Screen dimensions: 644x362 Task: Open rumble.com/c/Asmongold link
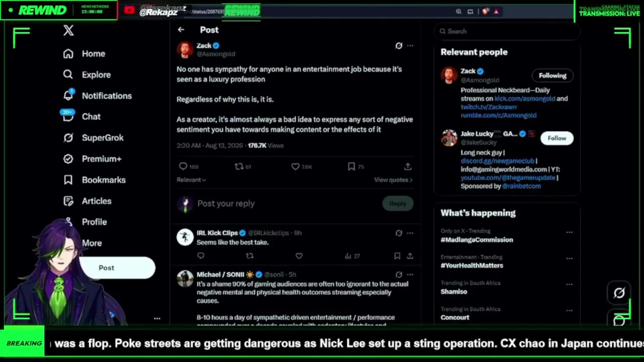click(x=499, y=115)
